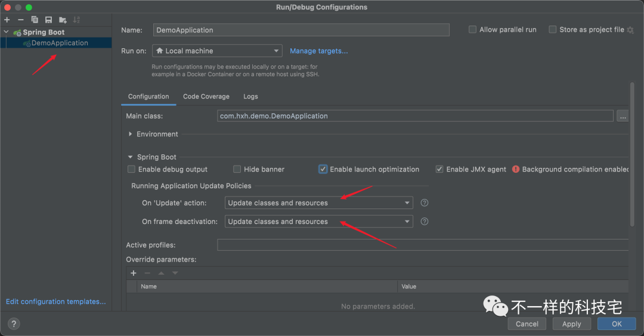Collapse Spring Boot settings section
This screenshot has height=336, width=644.
(x=130, y=157)
